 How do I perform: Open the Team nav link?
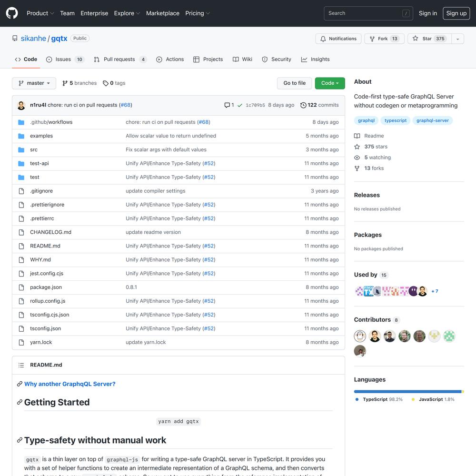click(67, 13)
